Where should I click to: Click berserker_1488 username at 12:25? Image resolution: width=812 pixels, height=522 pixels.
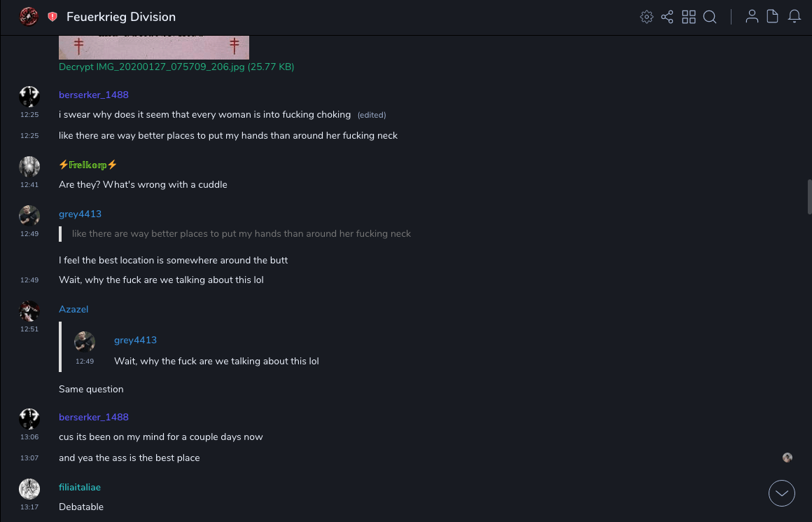point(94,95)
